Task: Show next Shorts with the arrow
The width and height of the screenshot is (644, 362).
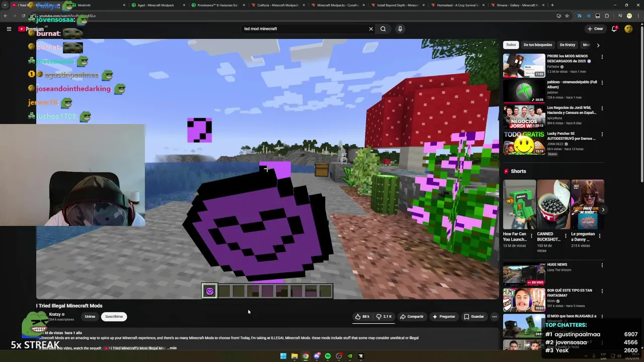Action: coord(603,210)
